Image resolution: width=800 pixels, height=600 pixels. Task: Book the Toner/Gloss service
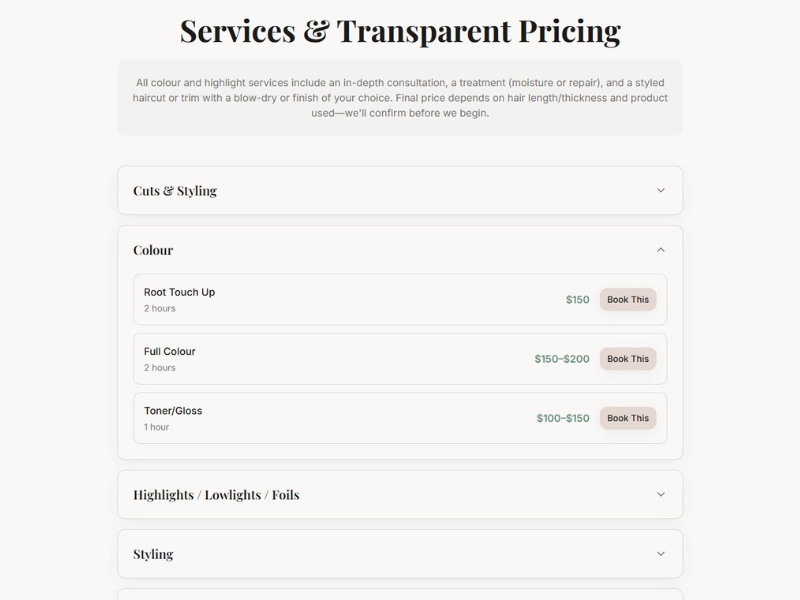(628, 418)
